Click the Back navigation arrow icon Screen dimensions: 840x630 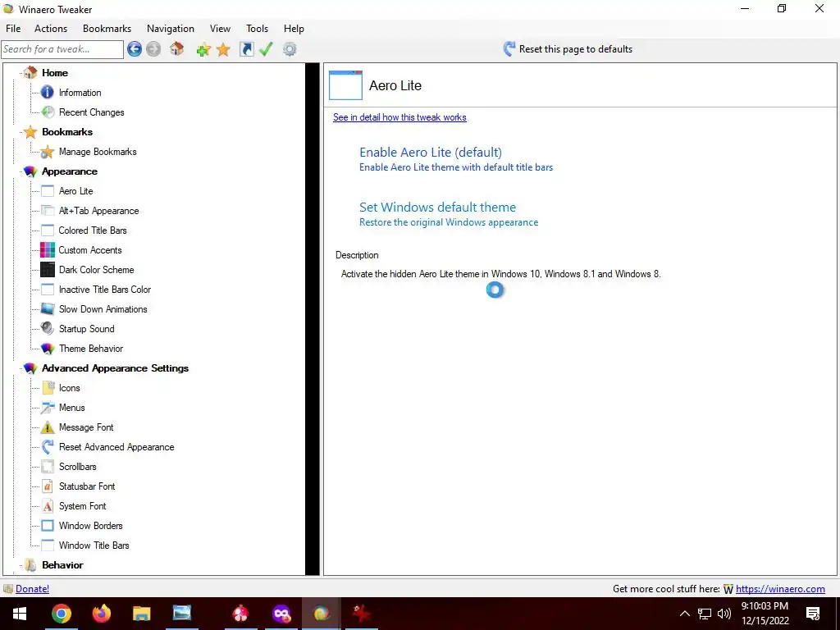(135, 49)
